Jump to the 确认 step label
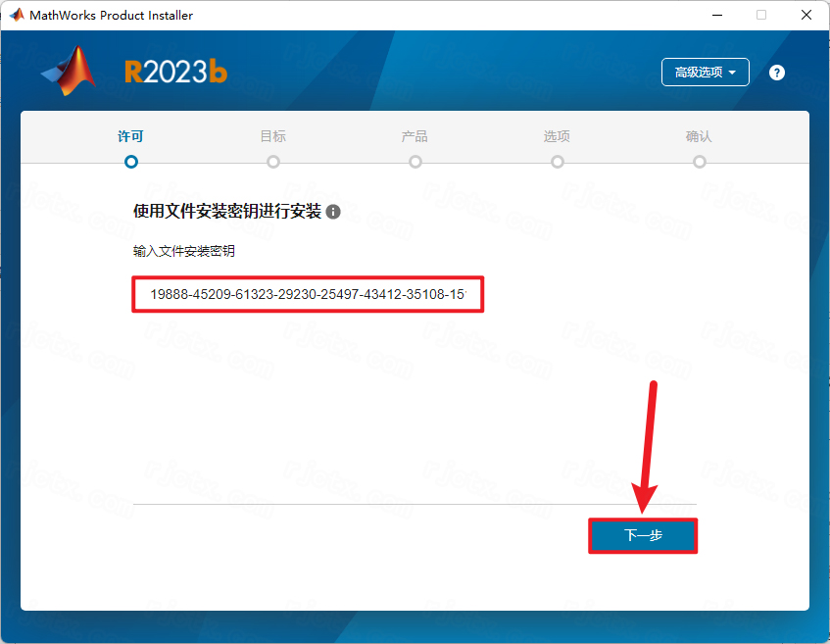The image size is (830, 644). [x=700, y=137]
